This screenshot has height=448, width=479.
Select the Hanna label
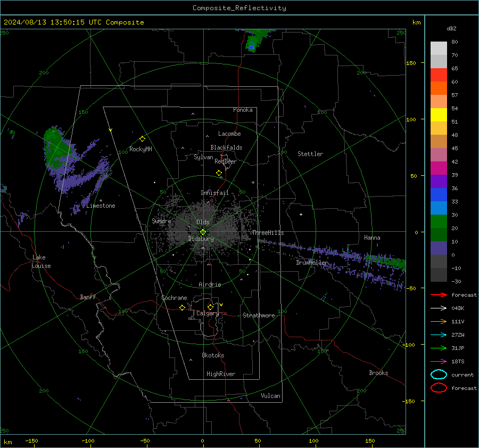(372, 238)
